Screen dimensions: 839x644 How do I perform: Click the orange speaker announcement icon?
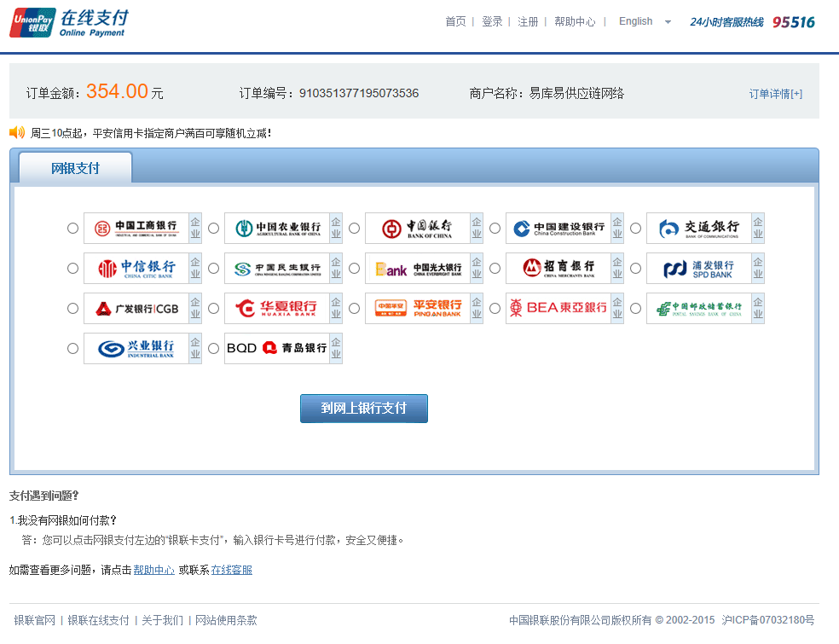[x=17, y=132]
